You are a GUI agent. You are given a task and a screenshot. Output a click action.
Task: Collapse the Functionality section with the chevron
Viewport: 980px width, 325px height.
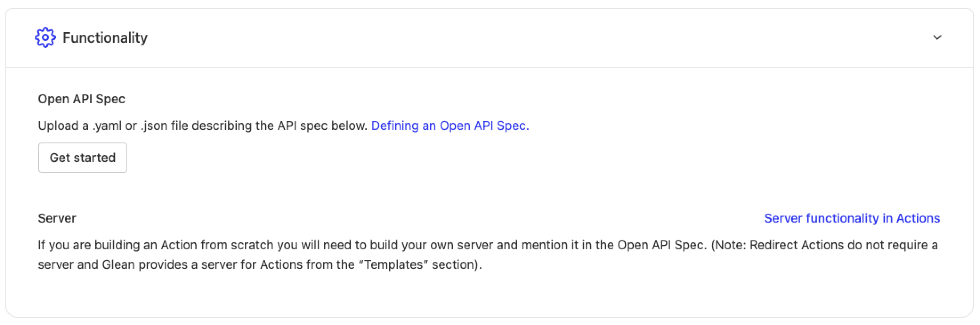coord(937,38)
